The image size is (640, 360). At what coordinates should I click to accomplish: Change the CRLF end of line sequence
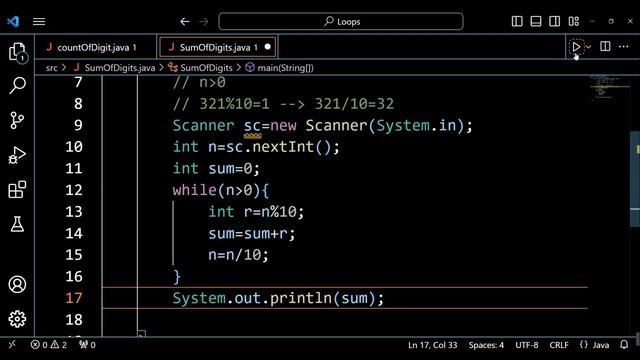559,345
